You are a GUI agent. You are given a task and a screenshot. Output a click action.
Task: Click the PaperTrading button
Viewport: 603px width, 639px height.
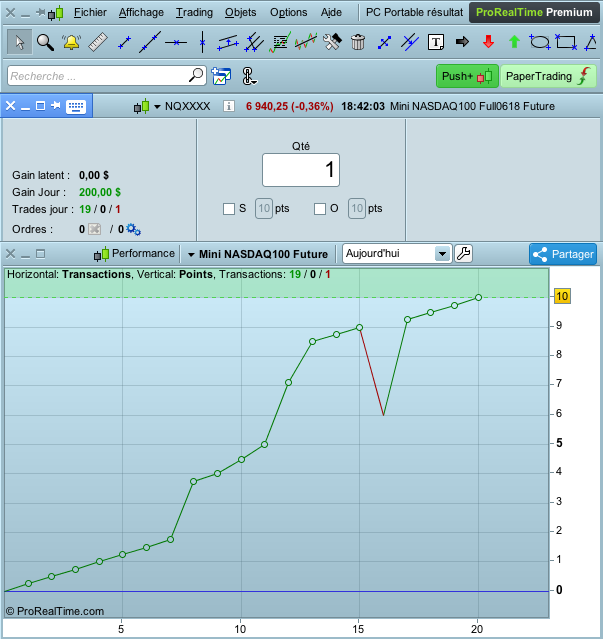pos(548,76)
